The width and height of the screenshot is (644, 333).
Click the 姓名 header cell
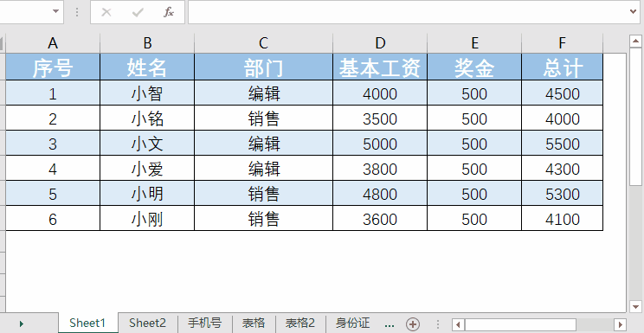(147, 67)
